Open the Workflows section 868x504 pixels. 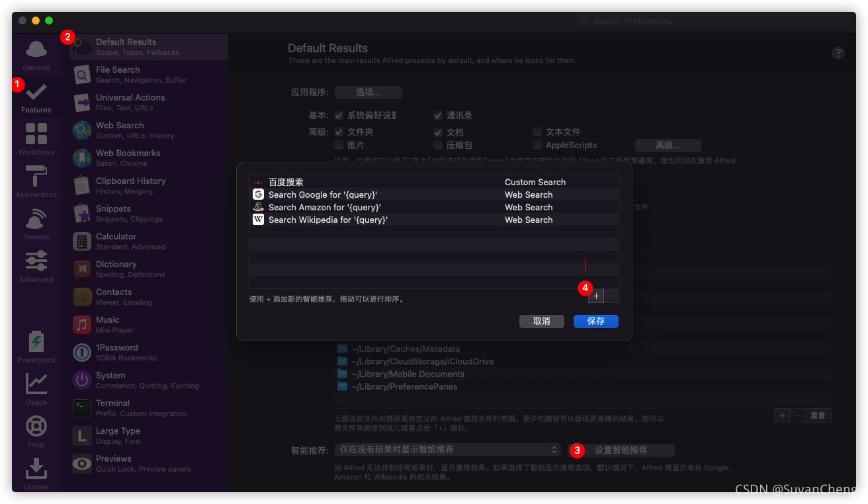[x=36, y=140]
